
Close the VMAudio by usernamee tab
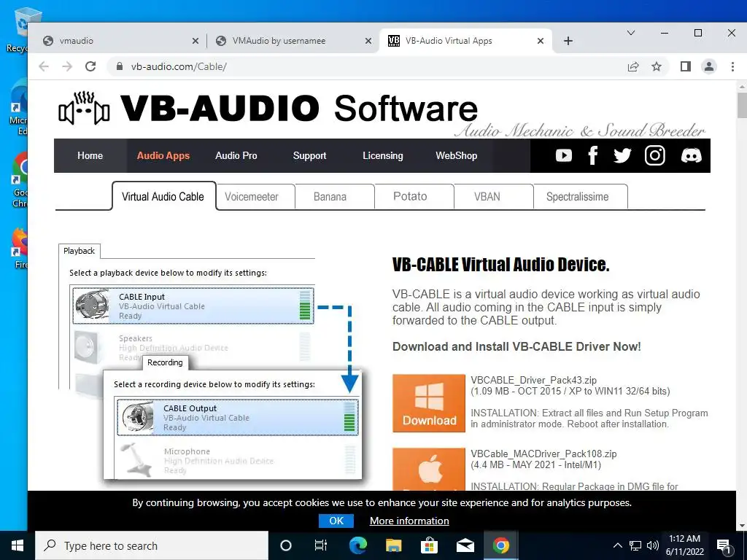368,41
